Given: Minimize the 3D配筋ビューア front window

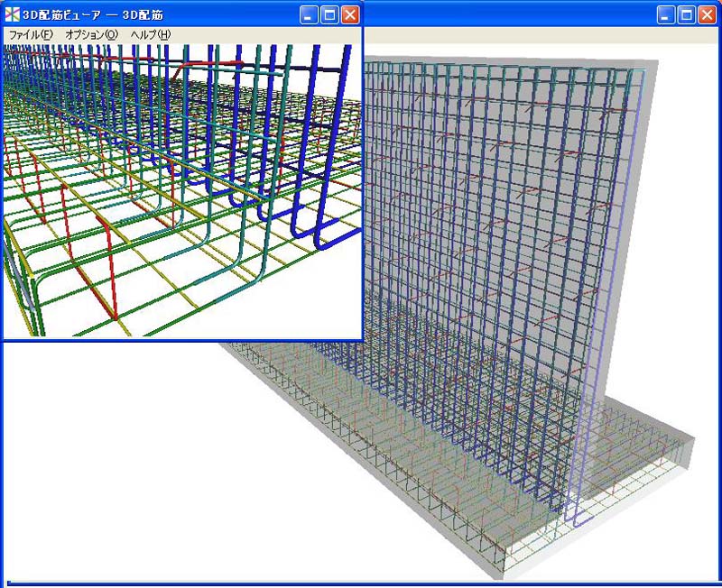Looking at the screenshot, I should [x=308, y=14].
